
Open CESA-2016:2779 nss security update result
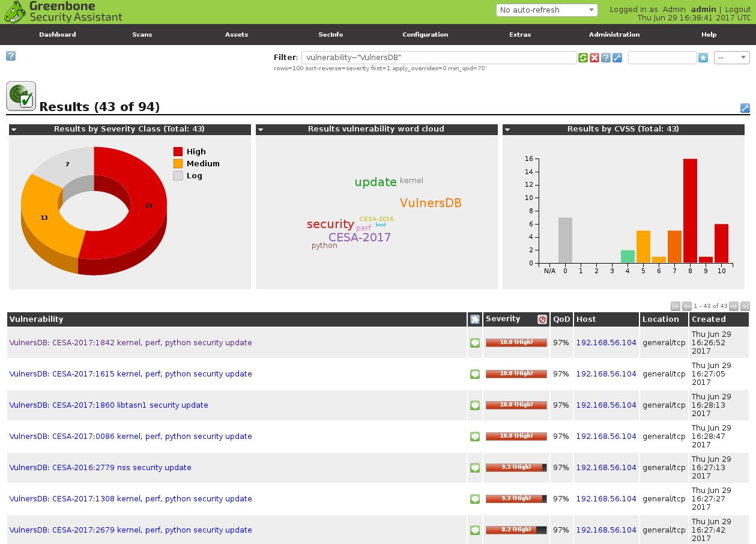pos(100,468)
